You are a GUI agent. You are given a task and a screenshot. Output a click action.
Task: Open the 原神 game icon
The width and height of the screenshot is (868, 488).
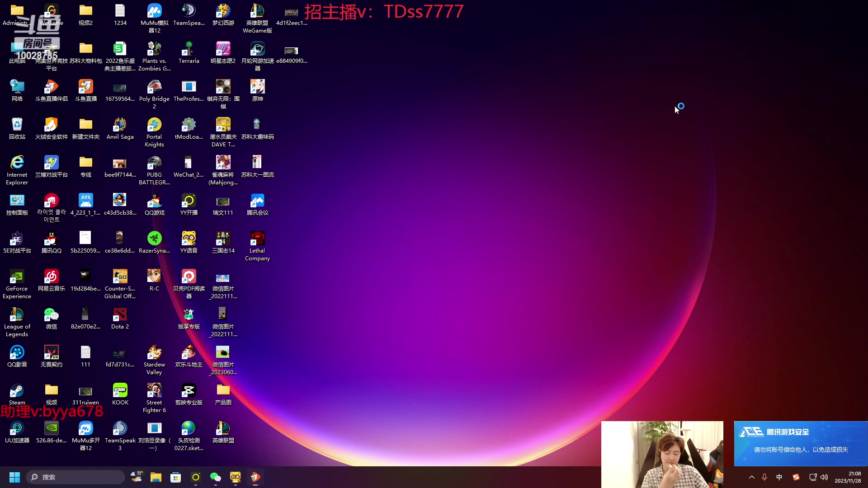(x=257, y=90)
